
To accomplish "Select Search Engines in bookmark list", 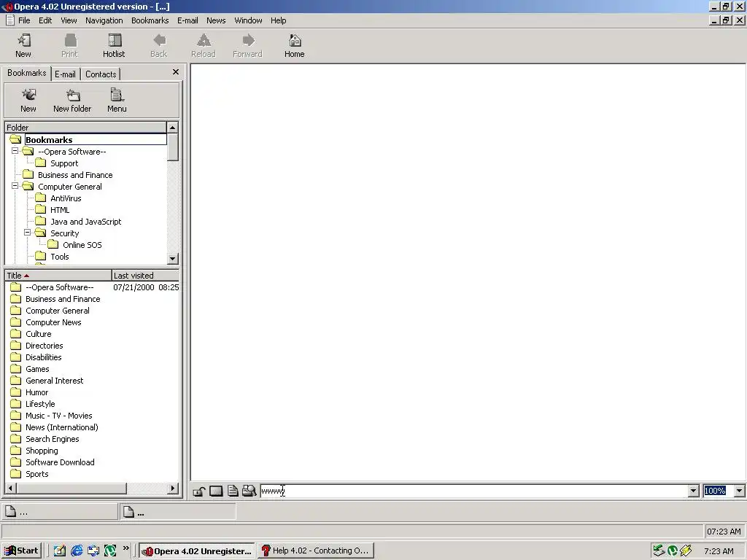I will click(53, 439).
